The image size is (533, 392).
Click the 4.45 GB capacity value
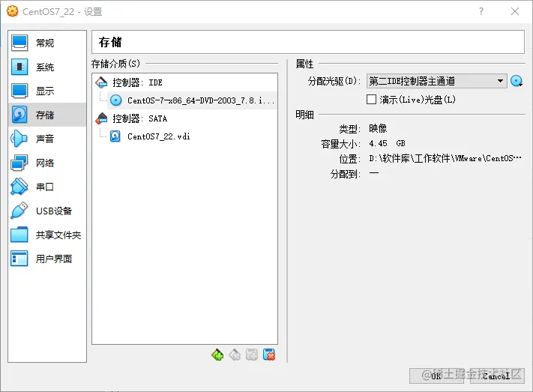pyautogui.click(x=387, y=143)
